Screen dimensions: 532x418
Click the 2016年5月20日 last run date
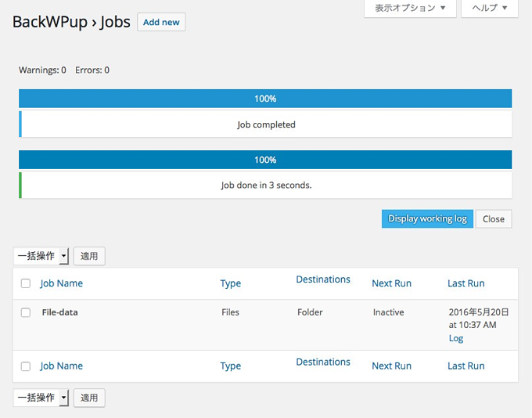[479, 312]
